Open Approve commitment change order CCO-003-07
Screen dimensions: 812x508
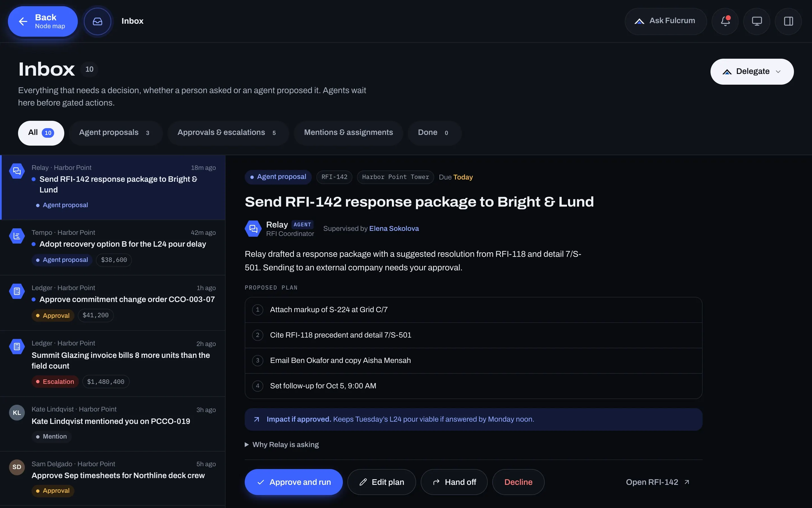coord(113,303)
